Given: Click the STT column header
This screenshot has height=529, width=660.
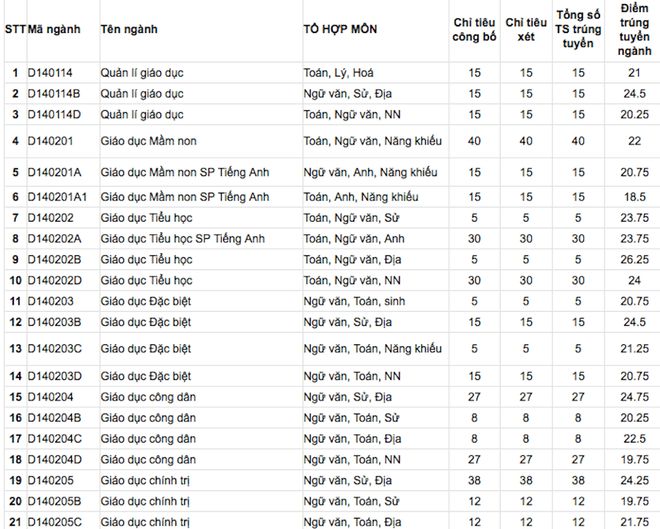Looking at the screenshot, I should click(x=15, y=29).
